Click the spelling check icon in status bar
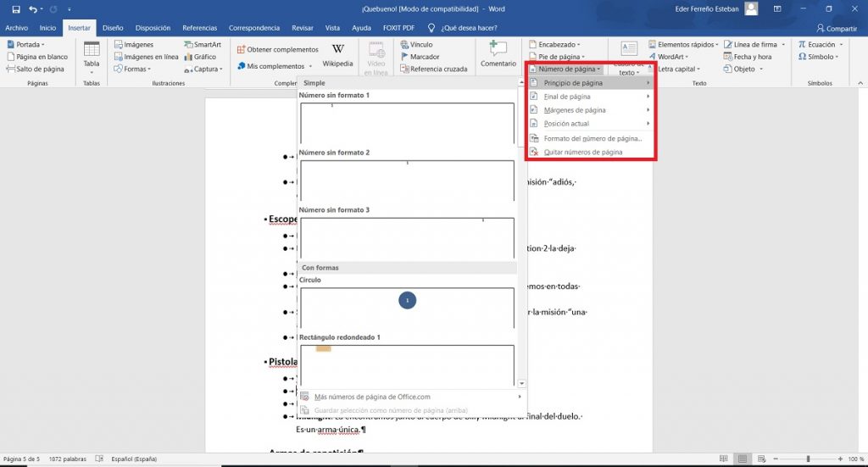Screen dimensions: 868x467 click(99, 459)
